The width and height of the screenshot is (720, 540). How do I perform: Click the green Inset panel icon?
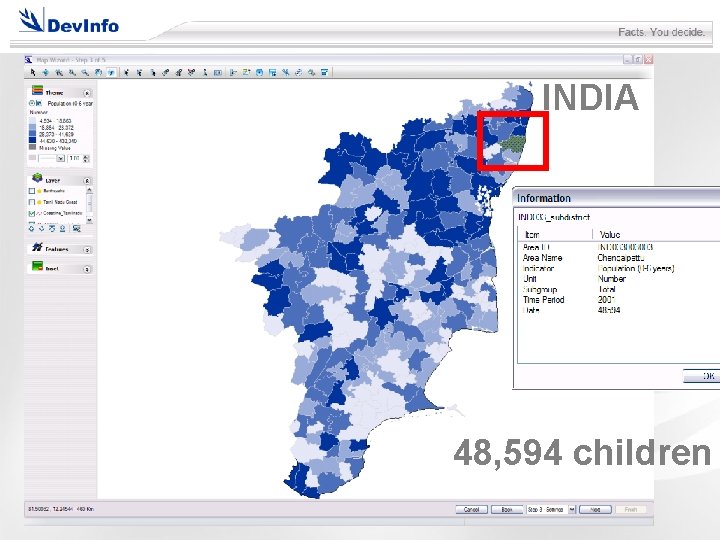(37, 265)
